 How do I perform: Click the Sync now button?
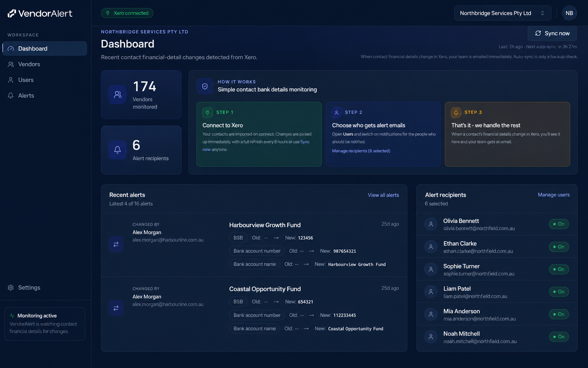(x=552, y=33)
